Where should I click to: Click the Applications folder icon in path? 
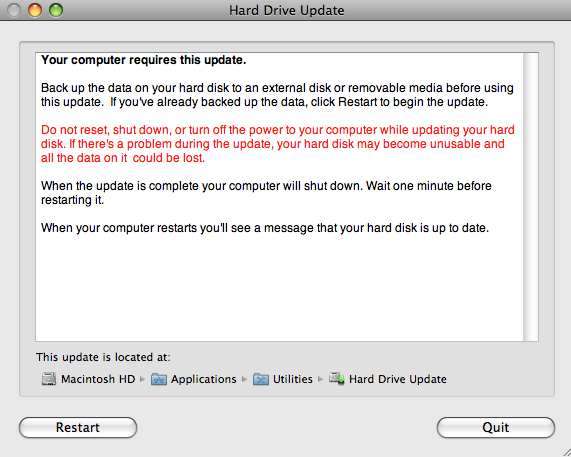click(159, 379)
